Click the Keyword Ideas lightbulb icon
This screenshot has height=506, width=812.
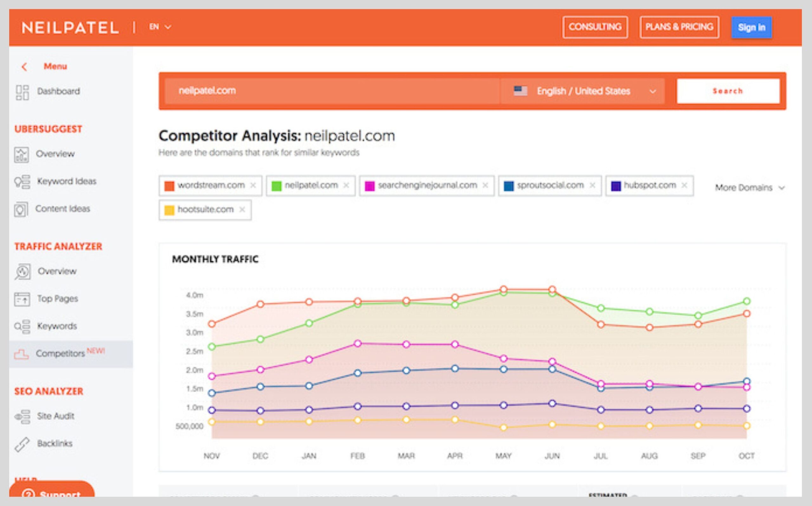[x=22, y=182]
